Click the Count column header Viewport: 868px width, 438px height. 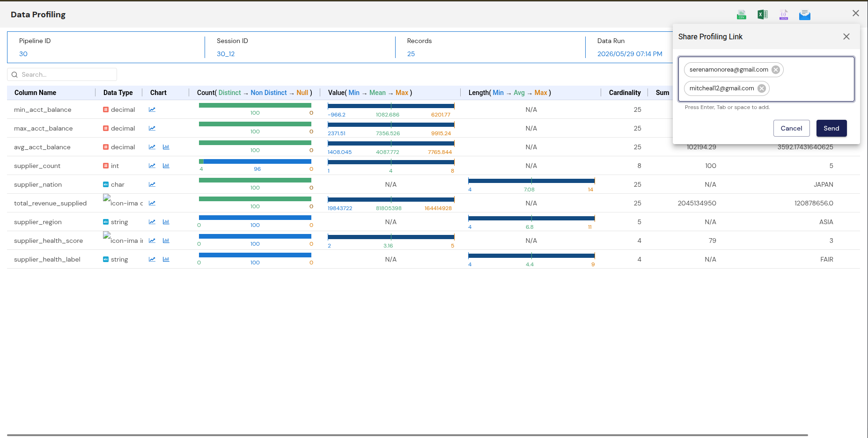[x=255, y=93]
